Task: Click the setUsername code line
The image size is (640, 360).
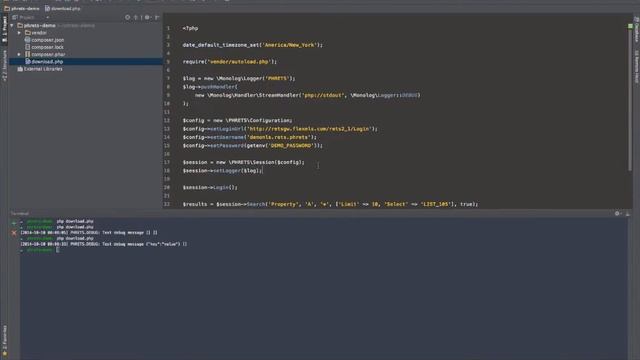Action: click(249, 137)
